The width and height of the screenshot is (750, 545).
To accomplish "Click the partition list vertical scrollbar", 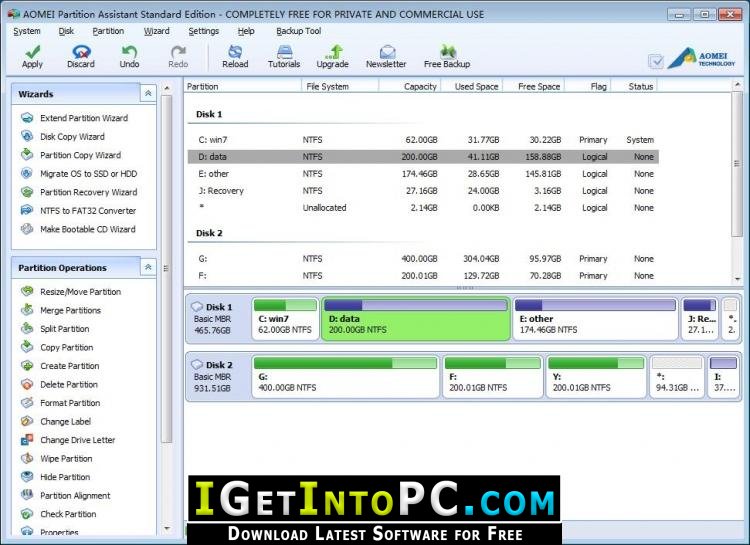I will click(737, 164).
